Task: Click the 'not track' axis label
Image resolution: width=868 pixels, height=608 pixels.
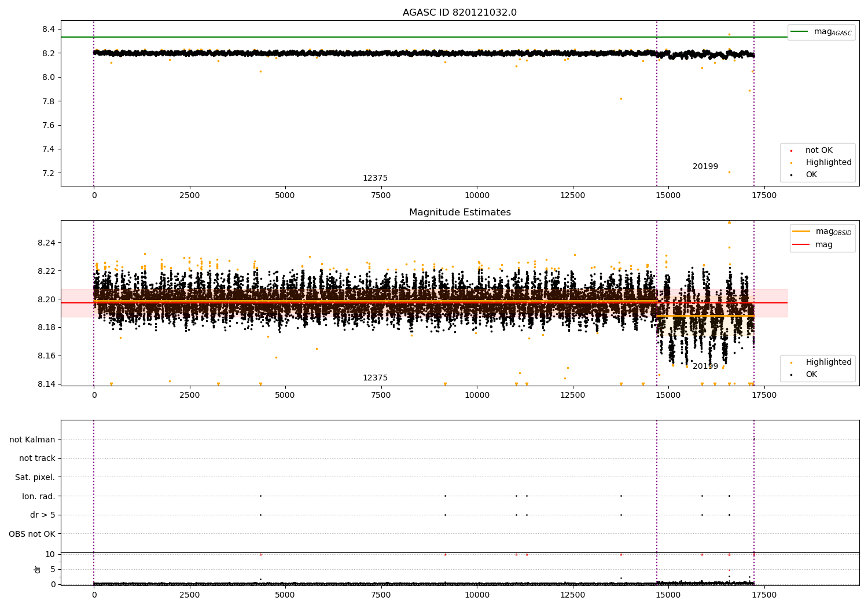Action: click(37, 459)
